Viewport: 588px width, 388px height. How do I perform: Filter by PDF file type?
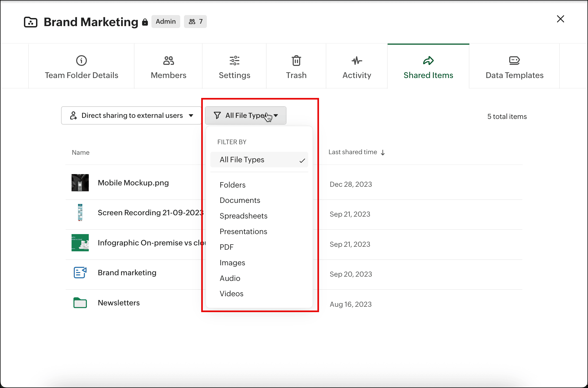coord(226,247)
